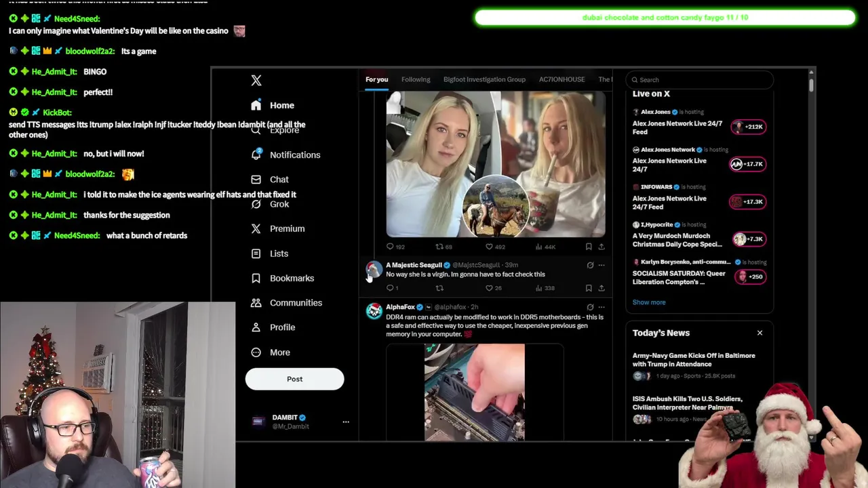This screenshot has height=488, width=868.
Task: Click He_Admit_It username beside BINGO message
Action: (x=54, y=72)
